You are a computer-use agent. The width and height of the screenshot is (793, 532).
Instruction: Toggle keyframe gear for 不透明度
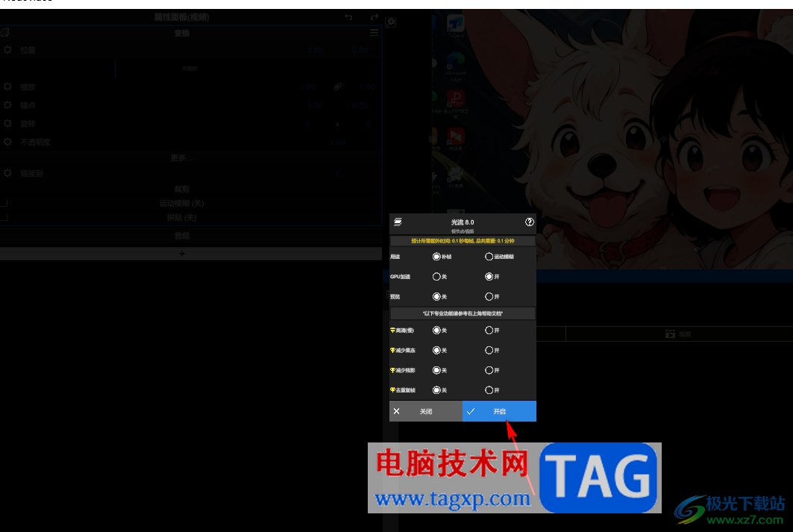coord(7,142)
